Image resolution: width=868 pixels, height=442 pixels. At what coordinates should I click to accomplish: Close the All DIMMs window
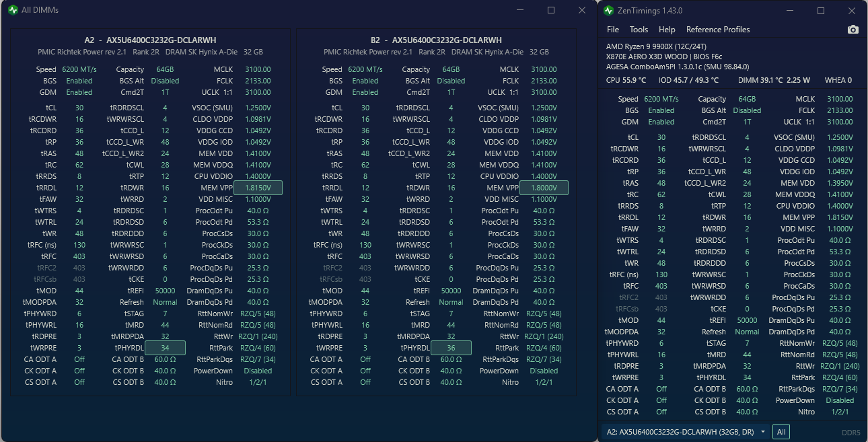pos(582,10)
